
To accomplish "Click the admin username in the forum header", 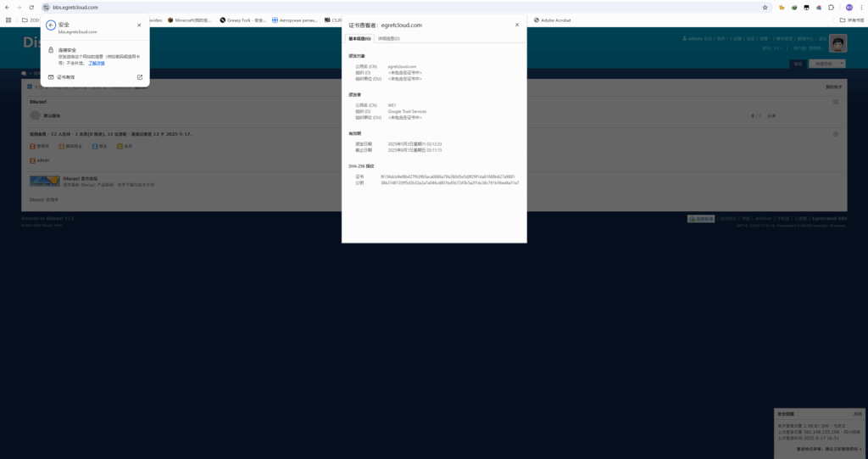I will 695,39.
